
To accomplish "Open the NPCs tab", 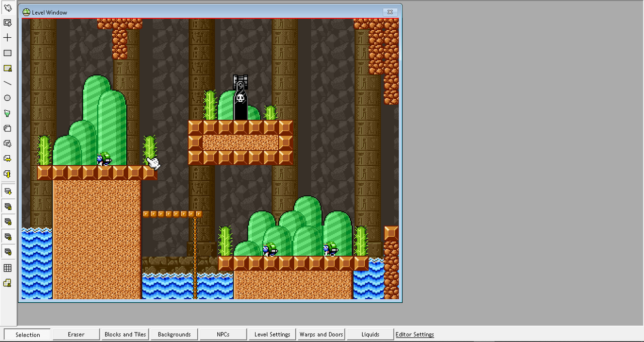I will (223, 334).
